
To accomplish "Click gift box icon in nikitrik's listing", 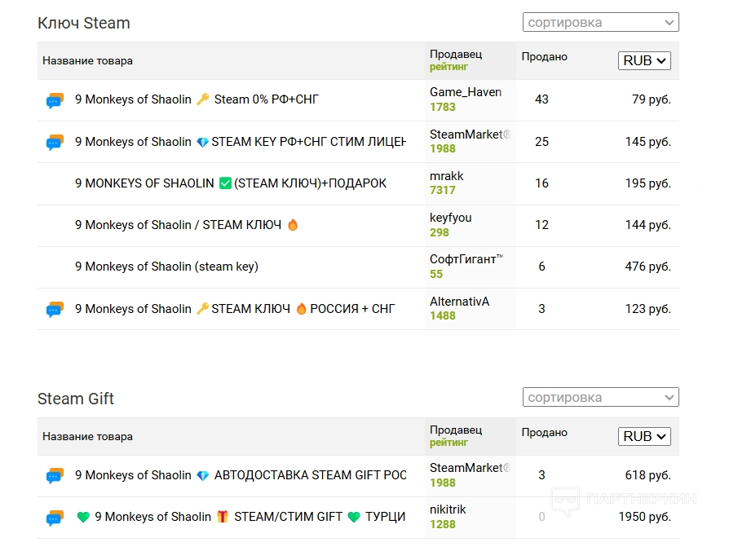I will pyautogui.click(x=223, y=517).
